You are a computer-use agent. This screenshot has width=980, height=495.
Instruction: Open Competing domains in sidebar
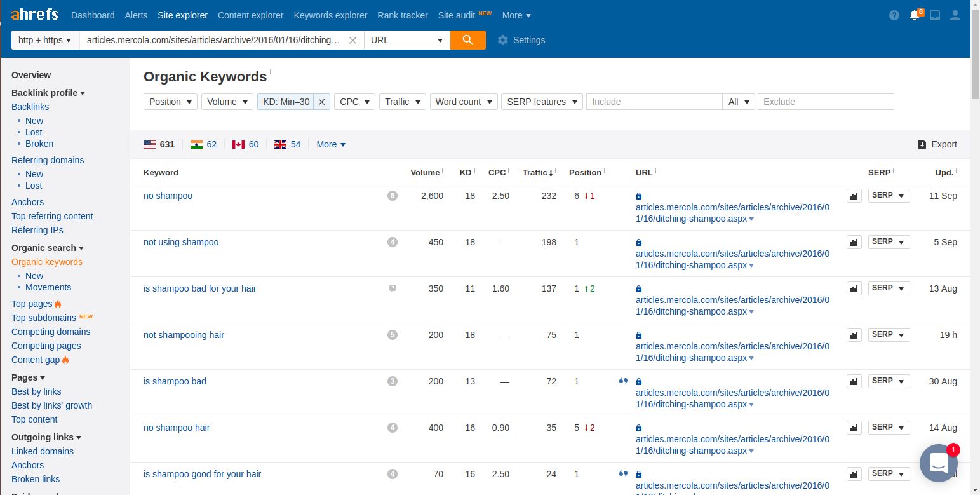tap(51, 332)
